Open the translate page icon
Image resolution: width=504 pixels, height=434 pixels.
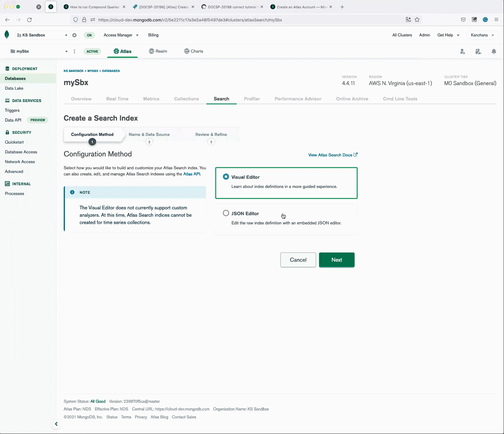click(x=408, y=20)
